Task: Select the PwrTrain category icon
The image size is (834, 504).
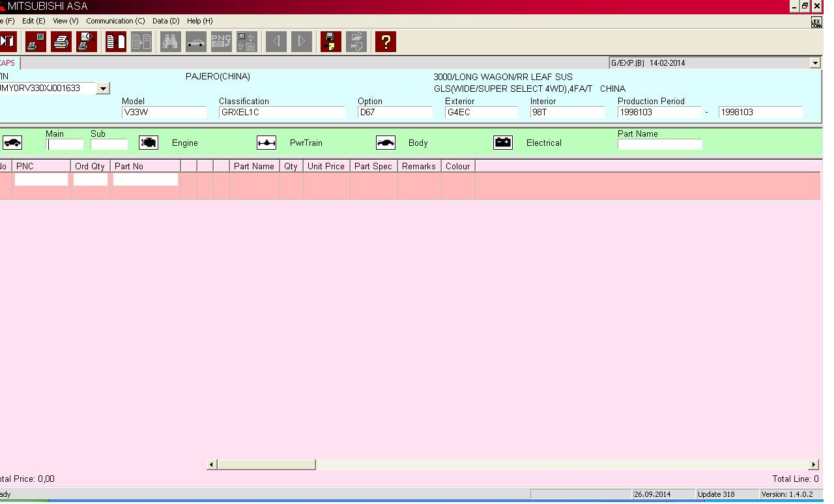Action: pos(266,143)
